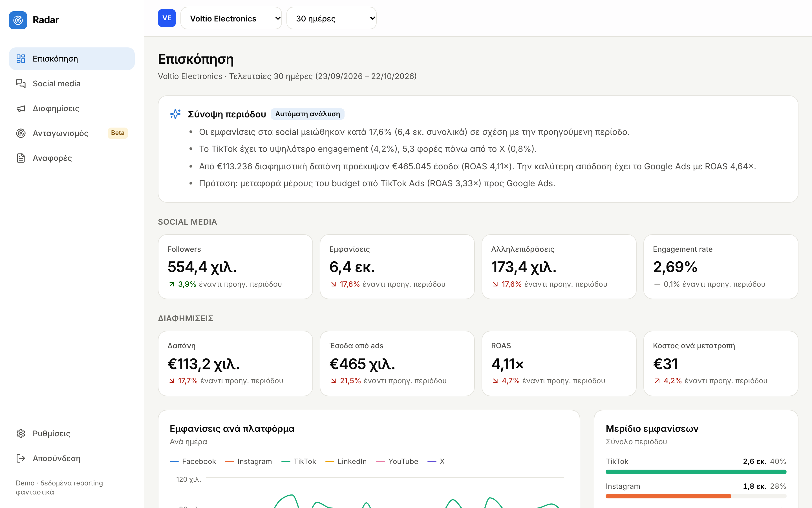Go to the Επισκόπηση section
The height and width of the screenshot is (508, 812).
72,59
